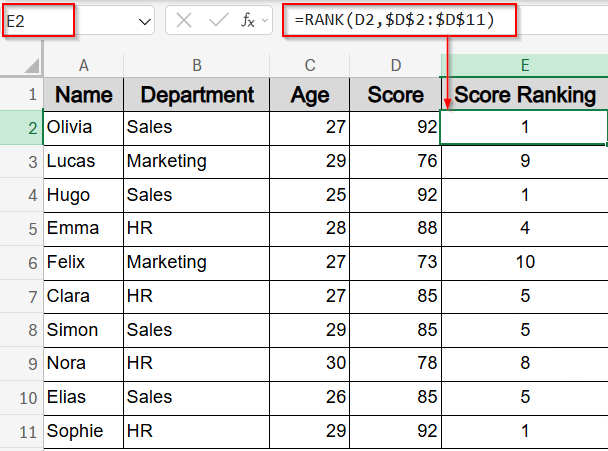Select column C header
The width and height of the screenshot is (608, 451).
(309, 65)
